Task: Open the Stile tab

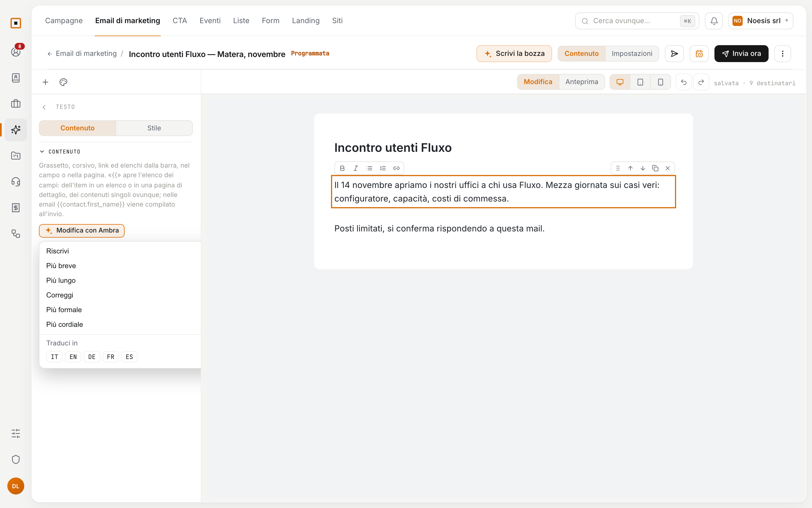Action: pyautogui.click(x=154, y=128)
